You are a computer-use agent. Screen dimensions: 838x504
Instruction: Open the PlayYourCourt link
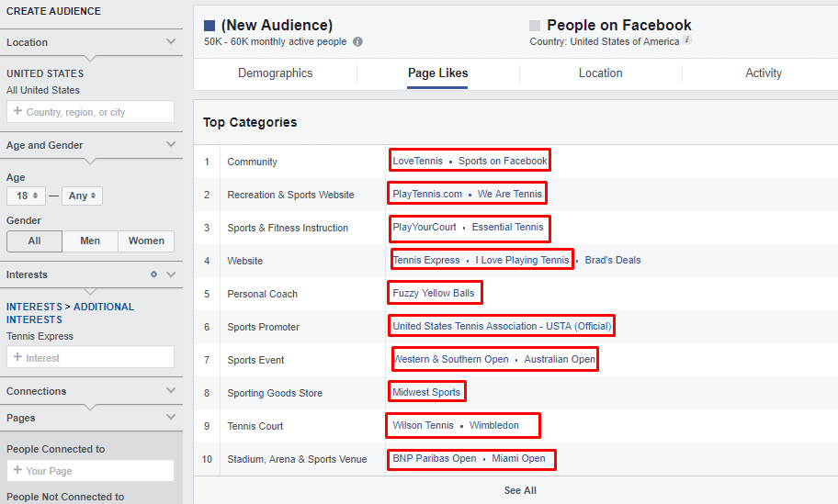[425, 227]
